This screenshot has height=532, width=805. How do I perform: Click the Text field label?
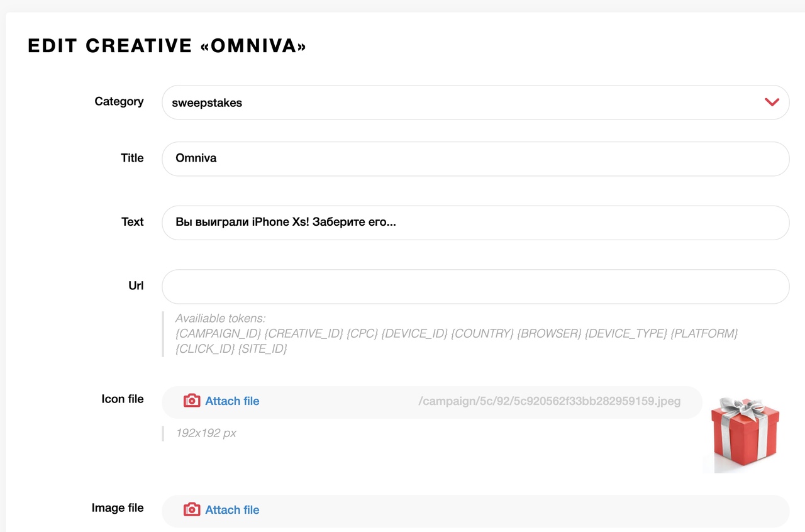click(132, 221)
